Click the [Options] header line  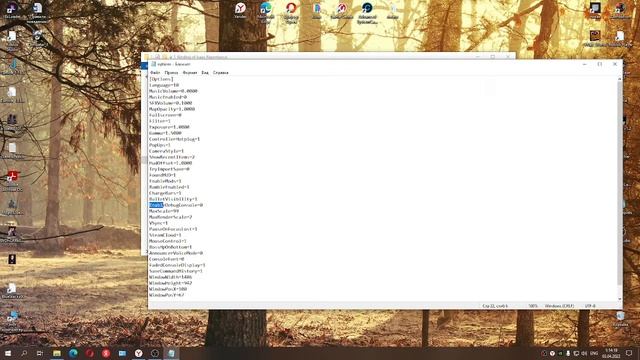coord(161,79)
